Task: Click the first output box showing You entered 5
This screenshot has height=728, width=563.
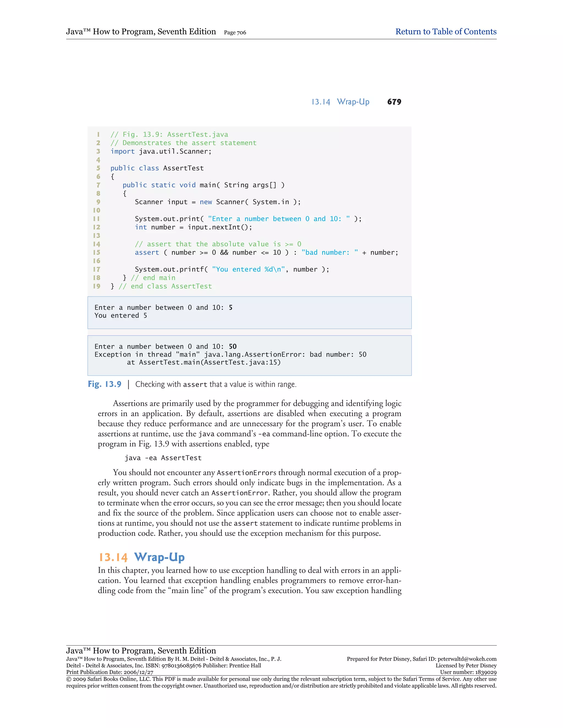Action: point(121,315)
